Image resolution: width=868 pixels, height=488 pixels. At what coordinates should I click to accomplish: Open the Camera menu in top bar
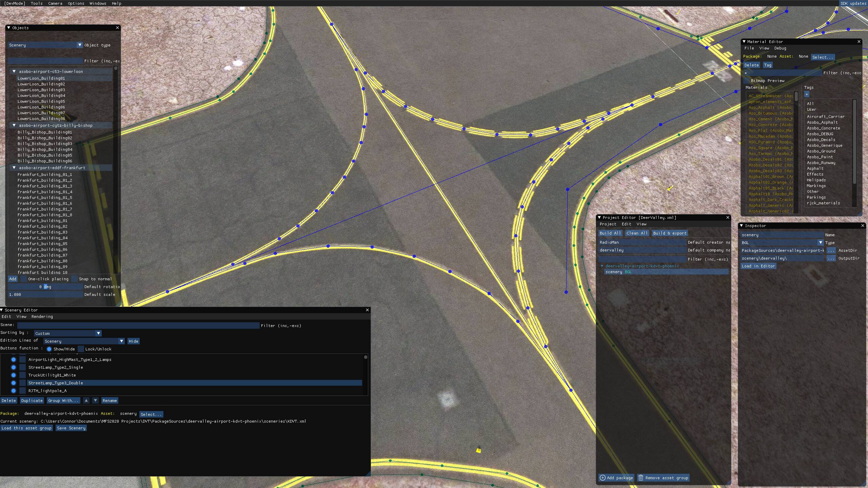coord(55,3)
